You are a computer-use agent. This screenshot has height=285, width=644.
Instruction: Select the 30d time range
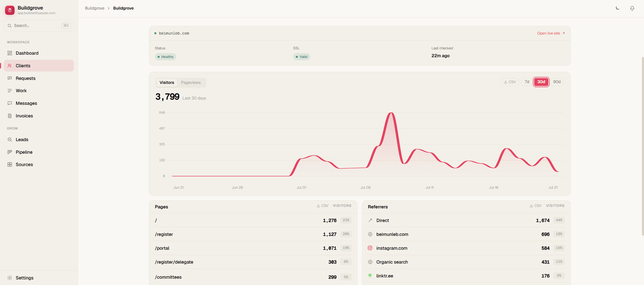(x=541, y=82)
